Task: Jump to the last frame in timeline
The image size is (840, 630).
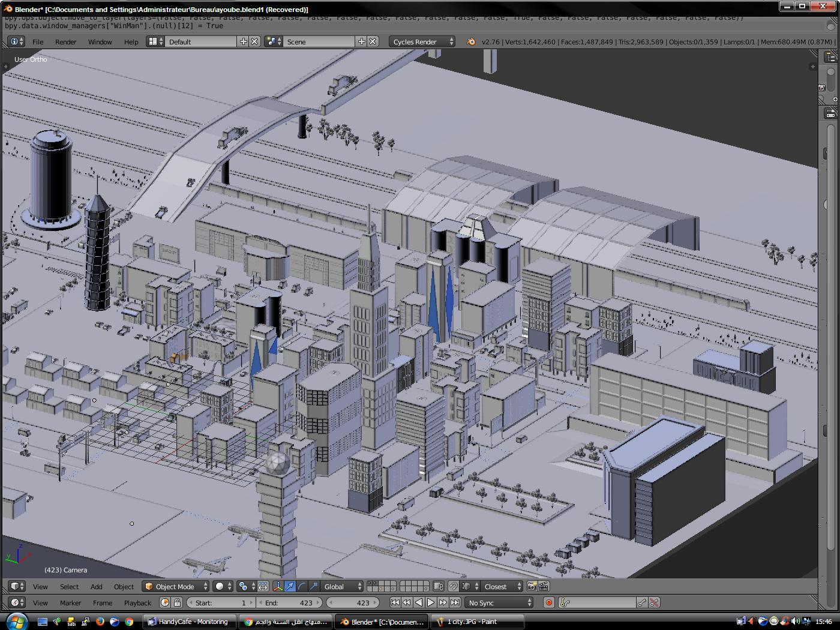Action: pyautogui.click(x=455, y=602)
